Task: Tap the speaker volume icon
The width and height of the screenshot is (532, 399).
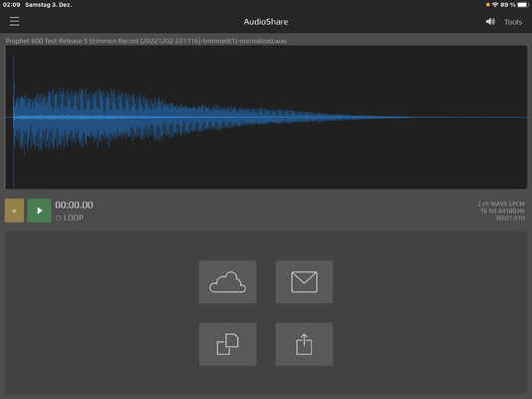Action: (490, 22)
